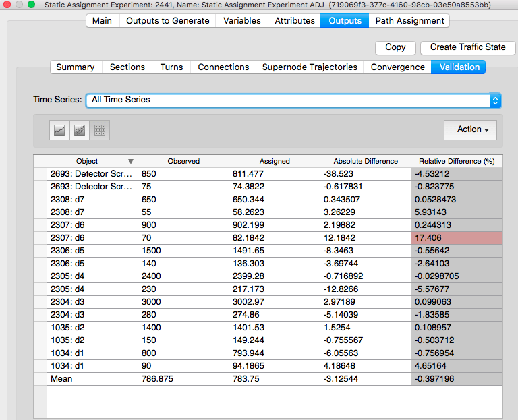The width and height of the screenshot is (518, 420).
Task: Go to the Summary subtab
Action: (76, 67)
